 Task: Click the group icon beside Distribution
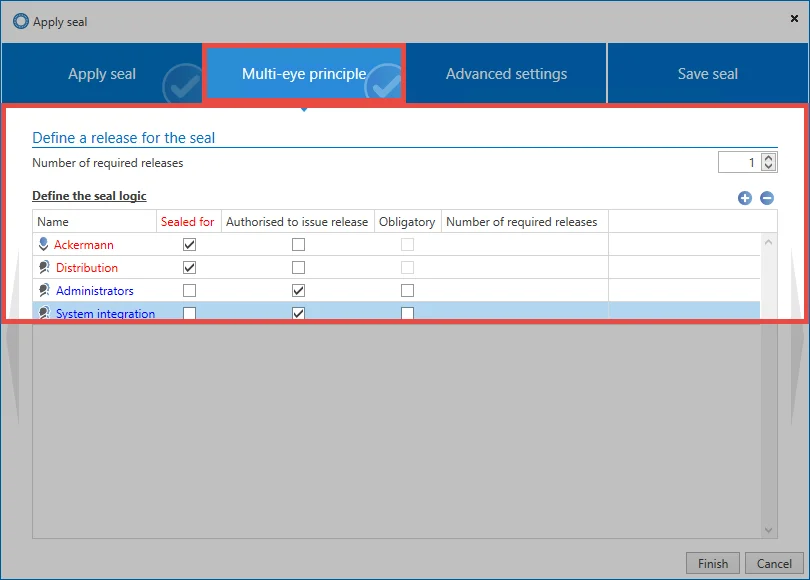pos(44,268)
